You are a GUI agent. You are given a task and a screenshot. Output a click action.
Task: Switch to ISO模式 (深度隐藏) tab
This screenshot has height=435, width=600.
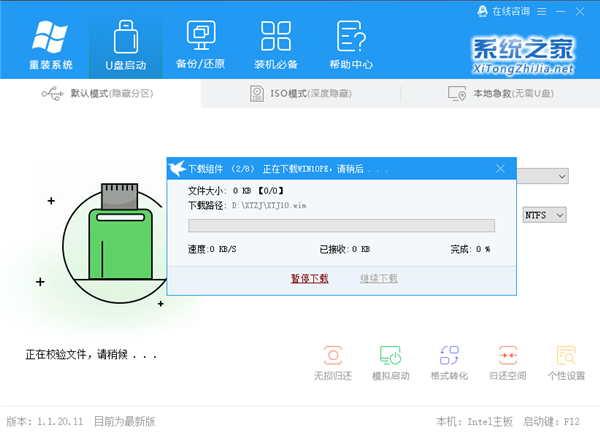[299, 93]
